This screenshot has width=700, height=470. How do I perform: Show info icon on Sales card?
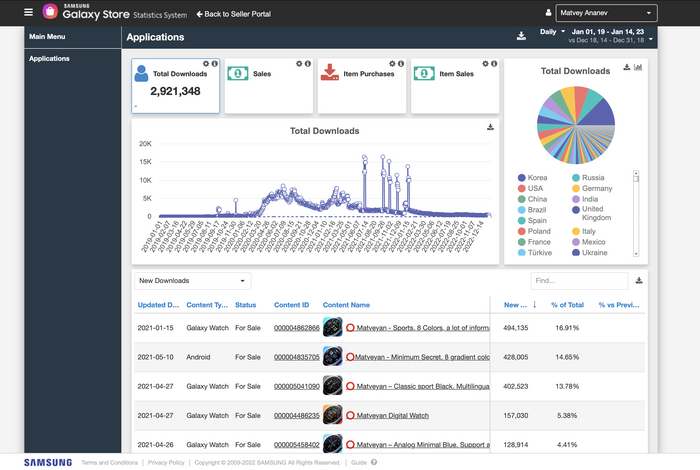point(308,64)
